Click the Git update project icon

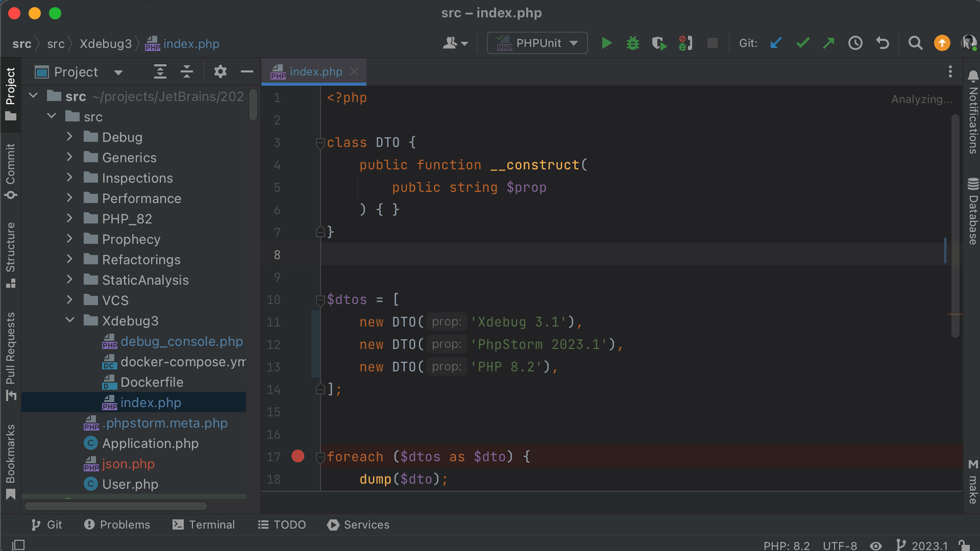click(x=777, y=44)
